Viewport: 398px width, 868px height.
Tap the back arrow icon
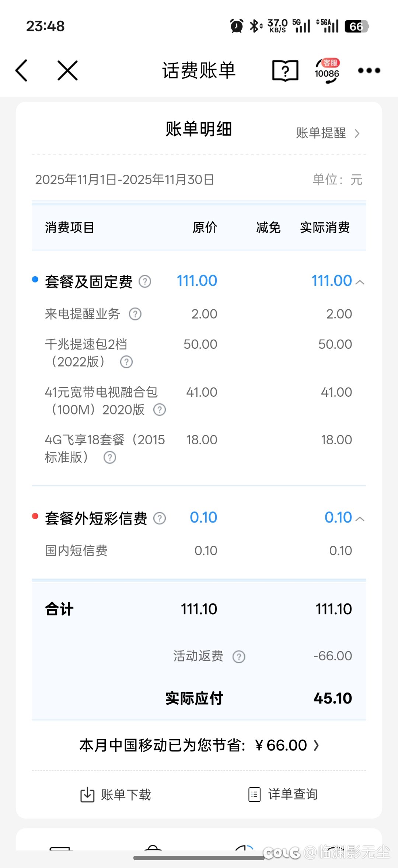coord(21,70)
